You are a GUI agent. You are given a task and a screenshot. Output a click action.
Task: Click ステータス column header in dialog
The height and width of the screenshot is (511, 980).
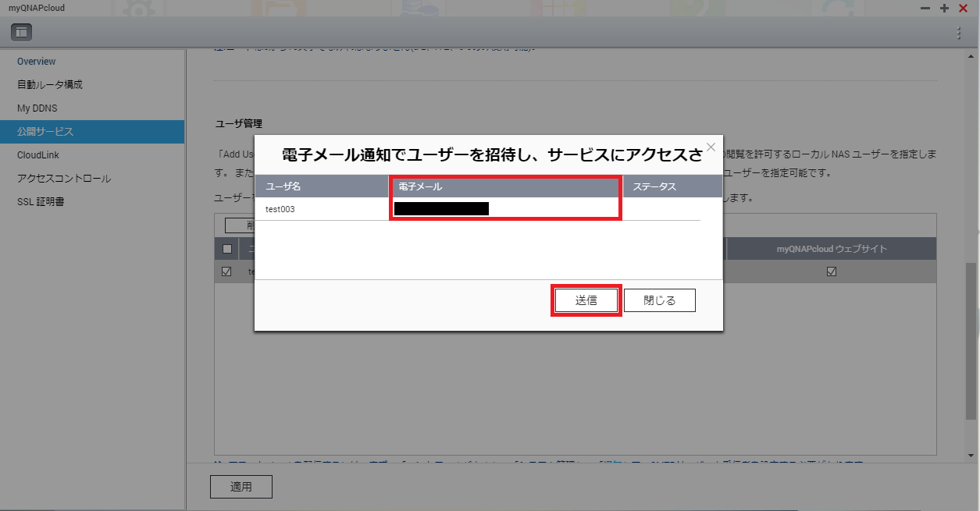click(672, 186)
